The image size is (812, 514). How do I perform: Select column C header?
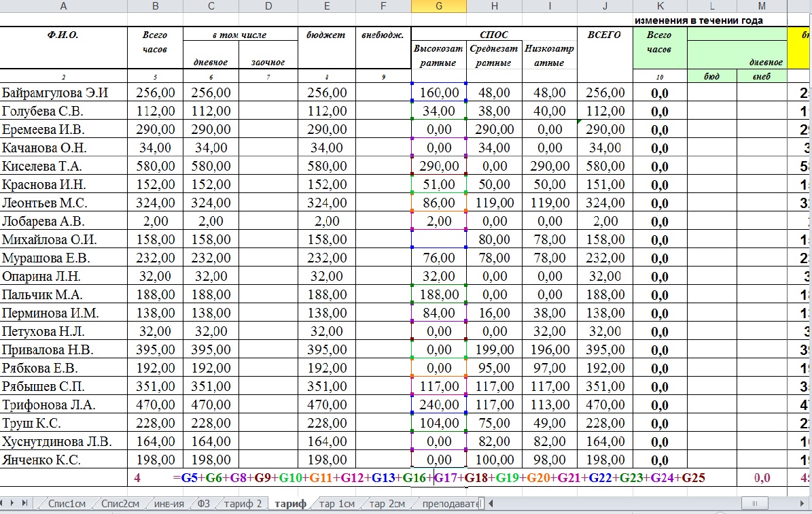[211, 5]
